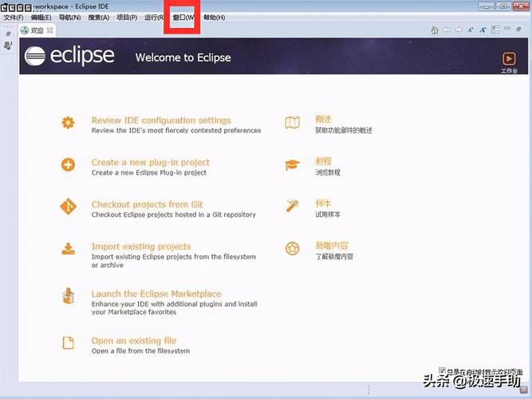Viewport: 532px width, 399px height.
Task: Open the 项目(P) menu
Action: click(x=127, y=18)
